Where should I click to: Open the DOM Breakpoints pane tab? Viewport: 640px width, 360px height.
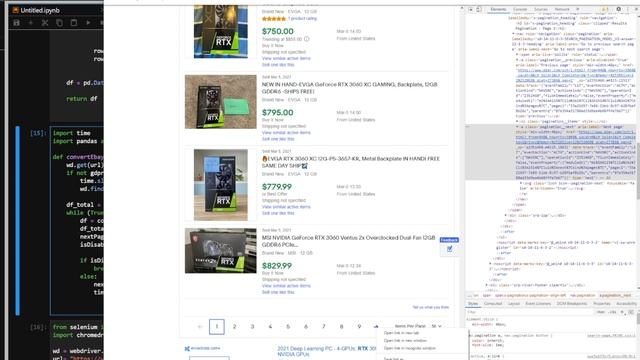[x=571, y=304]
